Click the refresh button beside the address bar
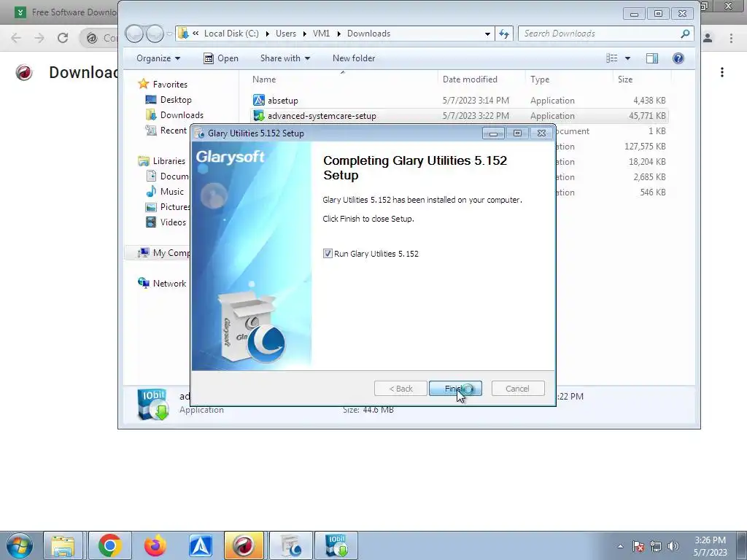This screenshot has width=747, height=560. click(x=504, y=34)
